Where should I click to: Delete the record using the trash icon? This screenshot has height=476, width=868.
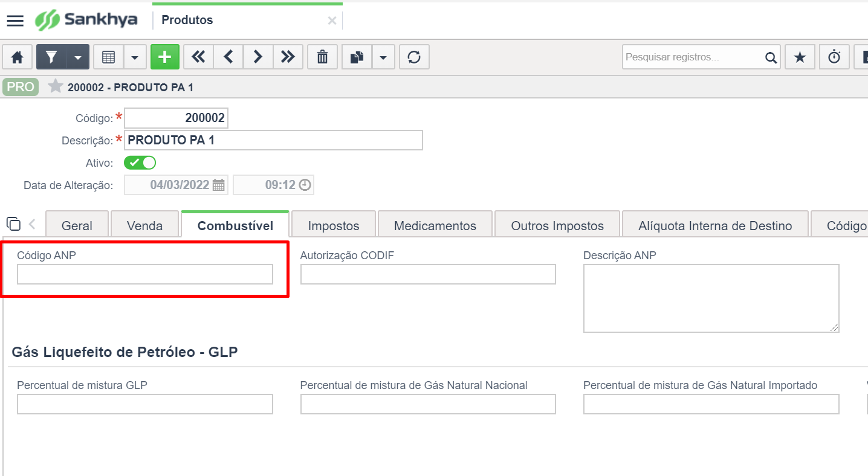[x=322, y=56]
